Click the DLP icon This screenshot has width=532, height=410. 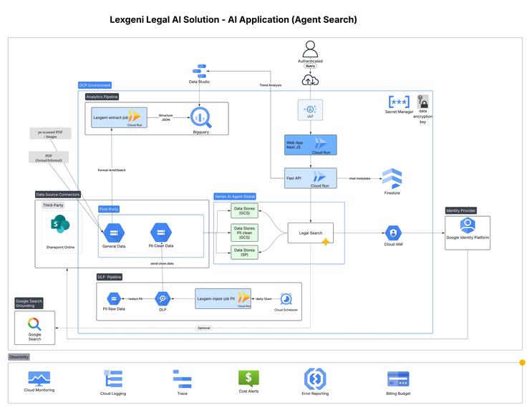[163, 299]
